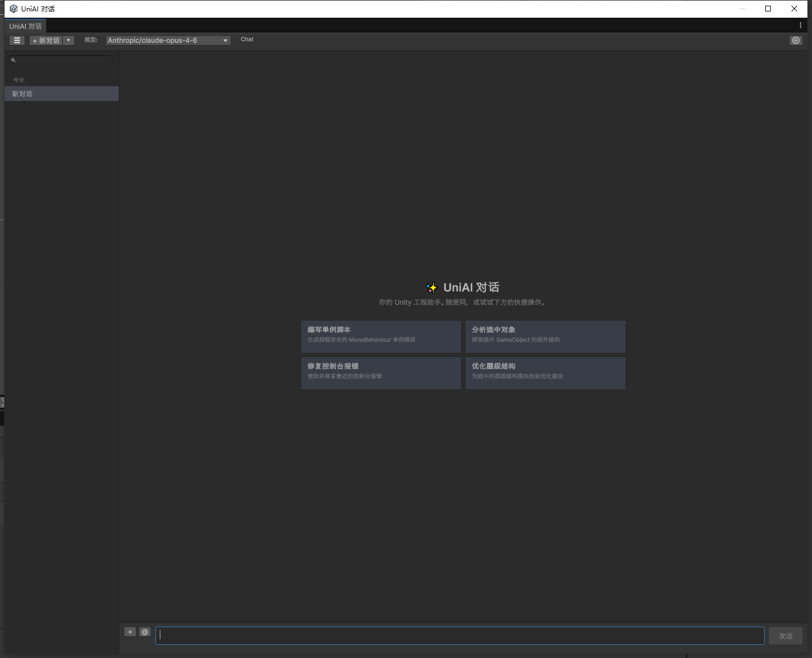Start a new chat with 新对话 button
Viewport: 812px width, 658px height.
pos(46,41)
